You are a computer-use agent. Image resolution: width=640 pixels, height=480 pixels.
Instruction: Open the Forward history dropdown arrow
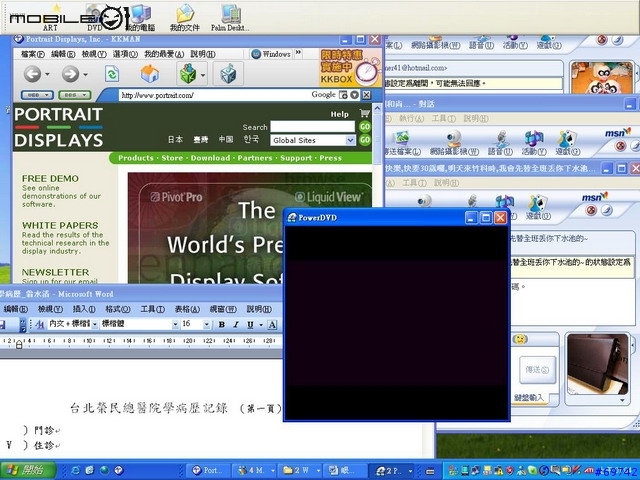pos(86,75)
